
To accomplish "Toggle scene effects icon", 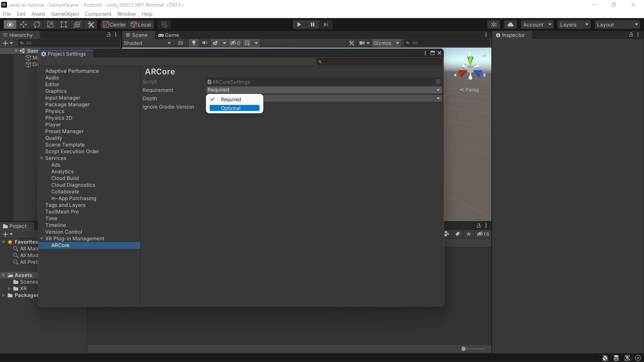I will coord(216,43).
